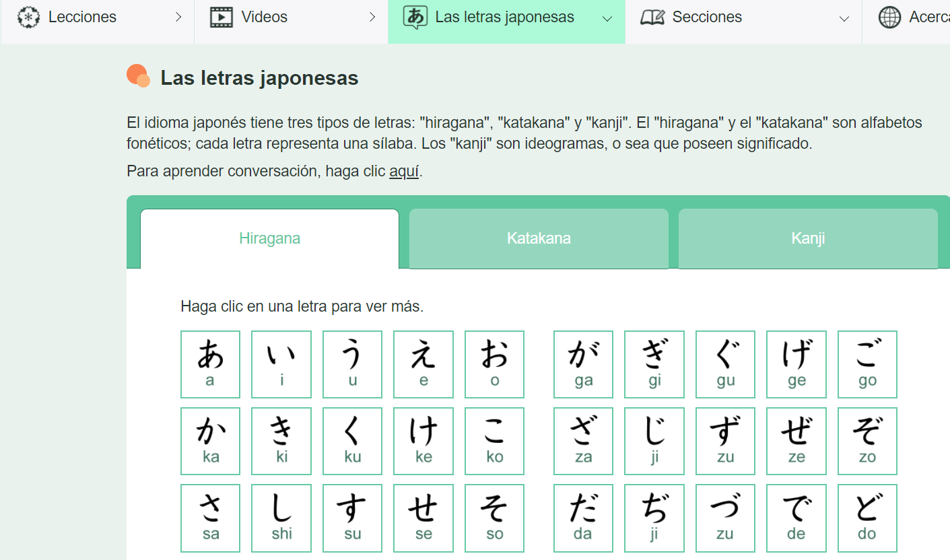Screen dimensions: 950x560
Task: Click the Secciones book icon
Action: 652,17
